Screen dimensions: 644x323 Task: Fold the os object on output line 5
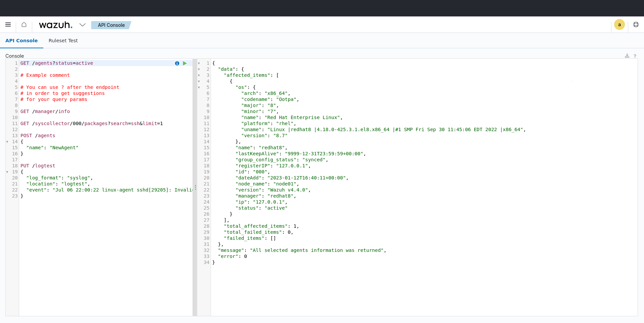coord(199,87)
